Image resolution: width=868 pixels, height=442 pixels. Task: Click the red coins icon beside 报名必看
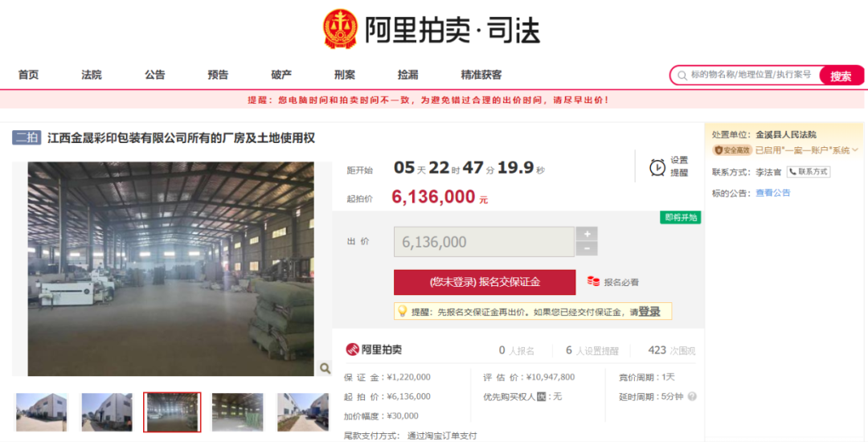click(x=593, y=281)
